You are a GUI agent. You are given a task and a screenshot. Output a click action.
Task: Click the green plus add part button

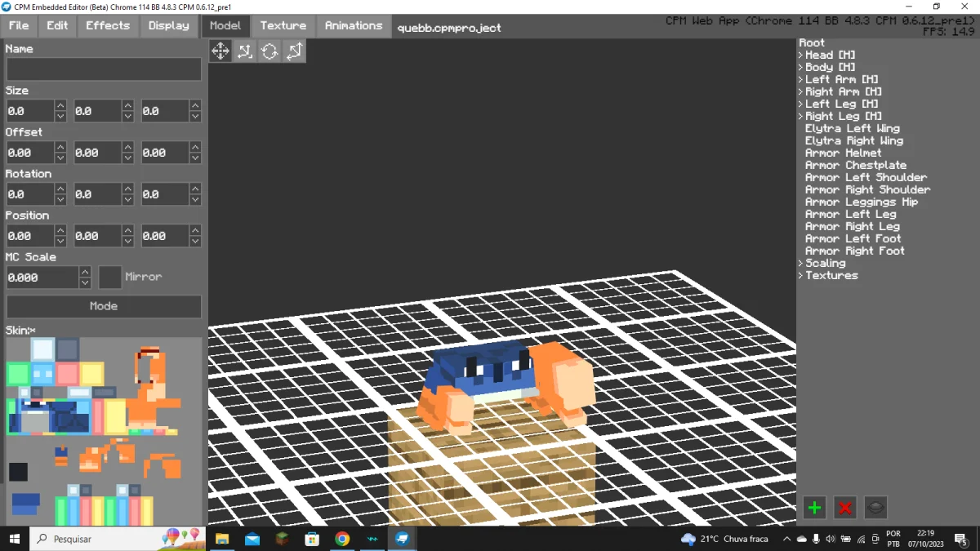coord(814,508)
